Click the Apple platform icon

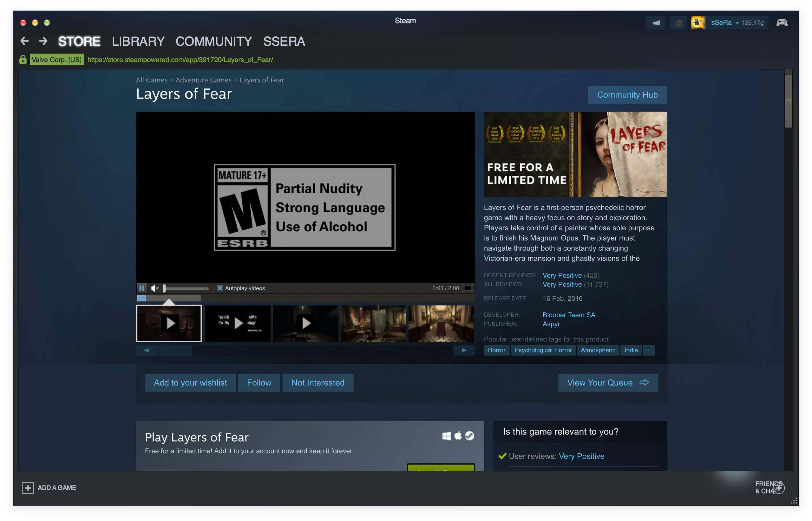click(x=458, y=436)
